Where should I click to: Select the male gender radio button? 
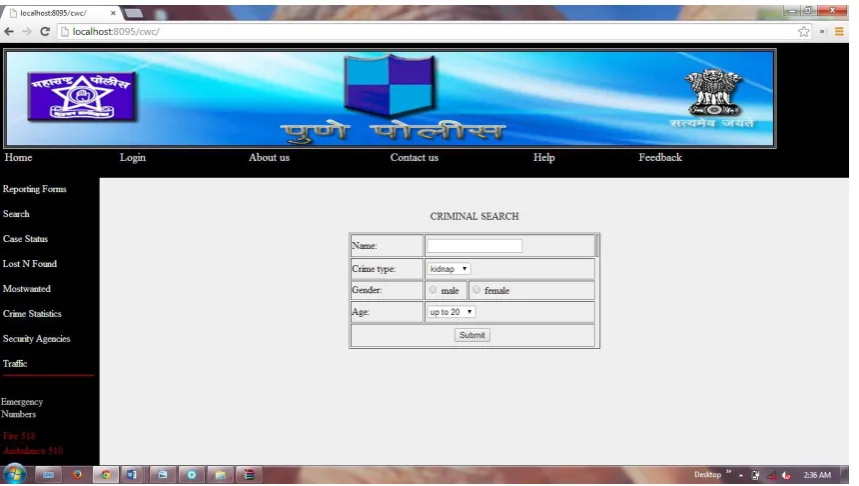click(x=433, y=290)
